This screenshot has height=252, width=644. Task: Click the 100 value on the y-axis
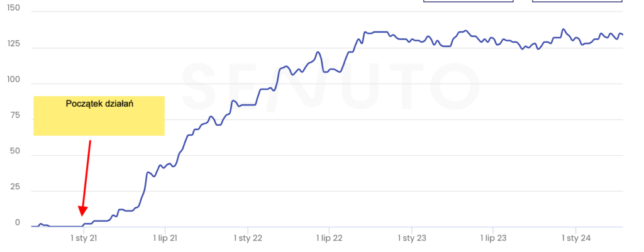(x=13, y=80)
